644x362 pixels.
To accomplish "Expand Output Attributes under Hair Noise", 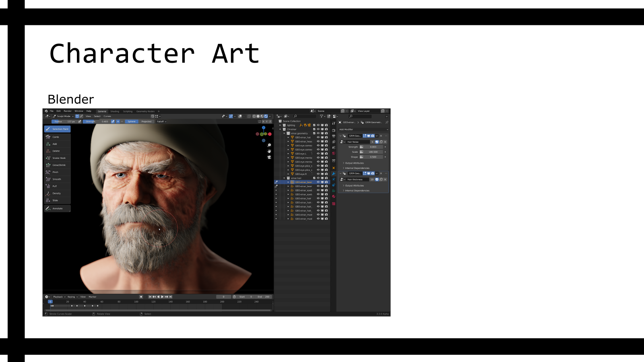I will [354, 163].
